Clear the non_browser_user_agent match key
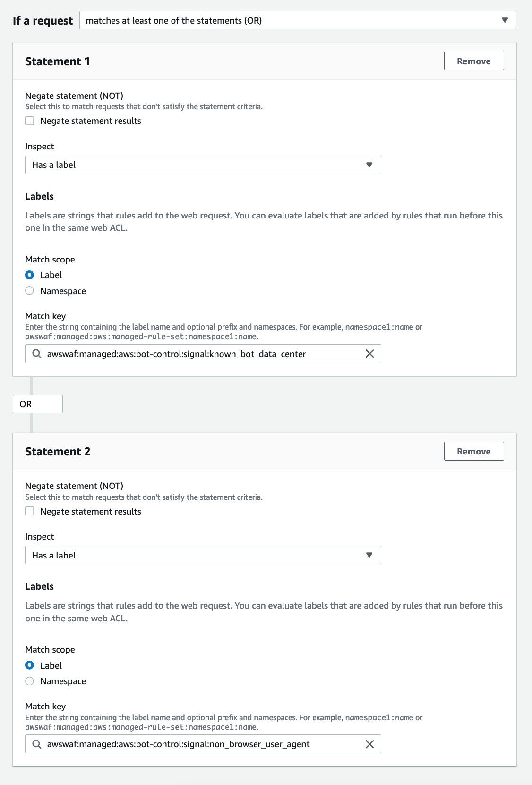 (x=369, y=744)
